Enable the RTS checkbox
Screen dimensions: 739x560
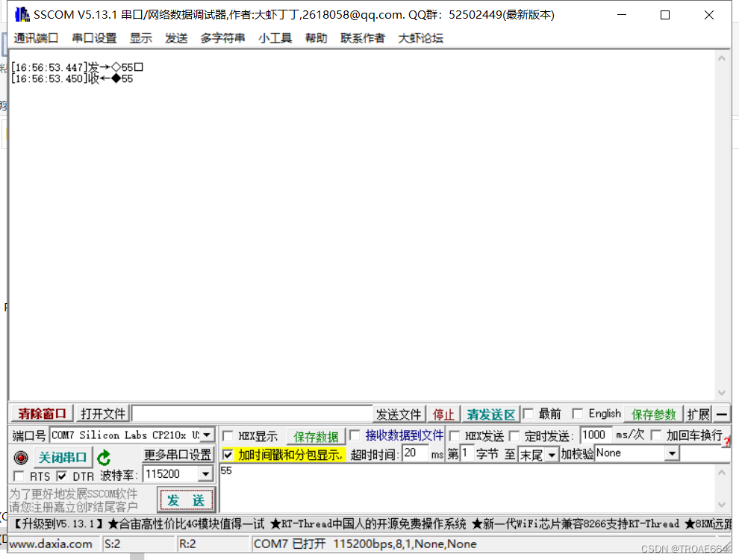click(19, 476)
